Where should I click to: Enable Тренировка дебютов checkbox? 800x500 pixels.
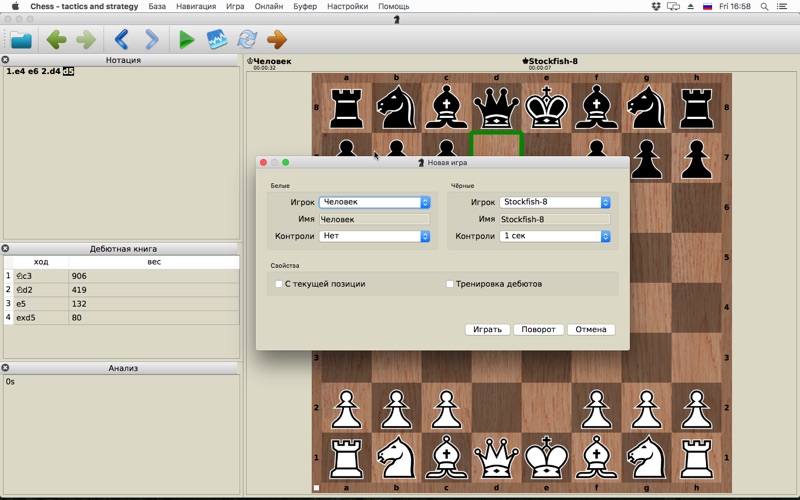449,284
